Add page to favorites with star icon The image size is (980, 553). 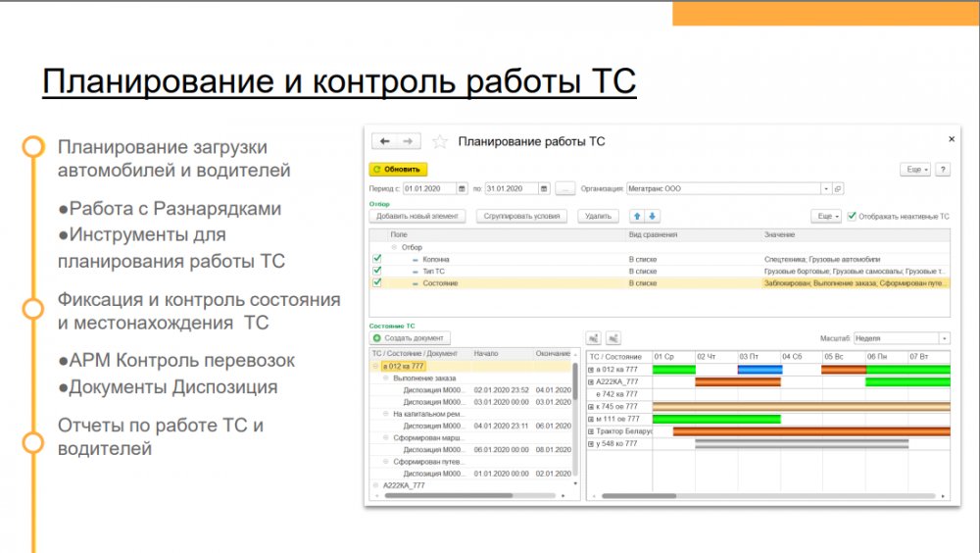click(440, 142)
